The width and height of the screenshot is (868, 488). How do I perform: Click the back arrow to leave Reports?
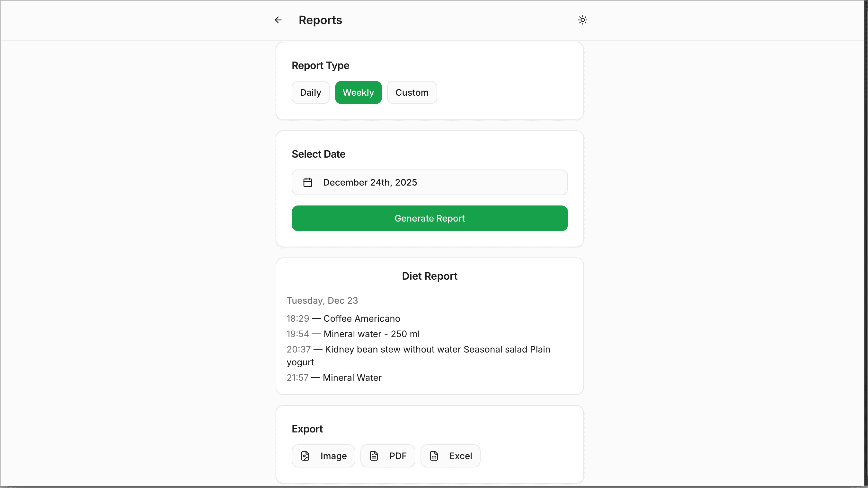tap(278, 20)
